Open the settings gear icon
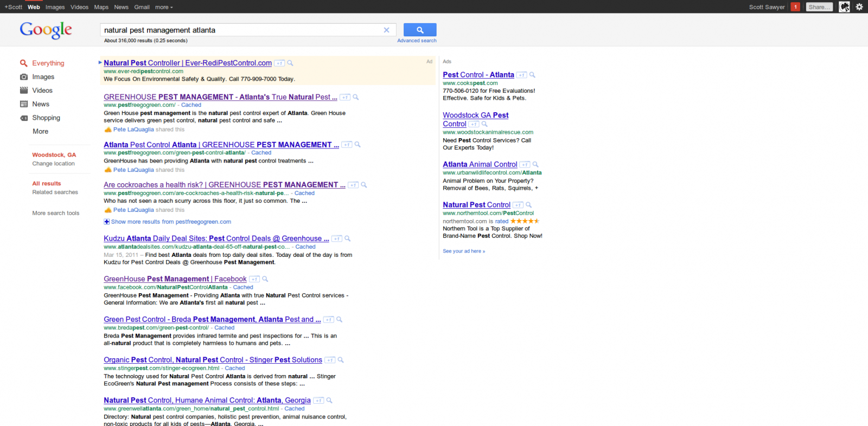This screenshot has width=868, height=426. pyautogui.click(x=859, y=7)
